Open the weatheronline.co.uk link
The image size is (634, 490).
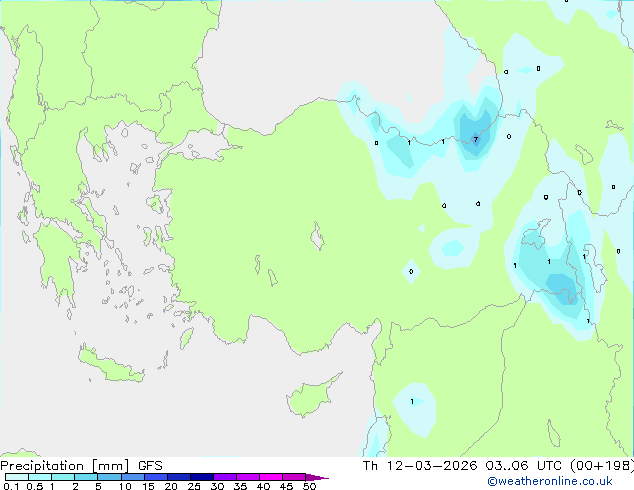point(550,481)
